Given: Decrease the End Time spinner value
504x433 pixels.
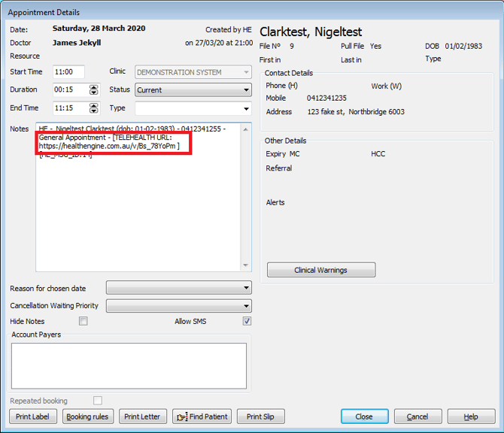Looking at the screenshot, I should click(94, 111).
